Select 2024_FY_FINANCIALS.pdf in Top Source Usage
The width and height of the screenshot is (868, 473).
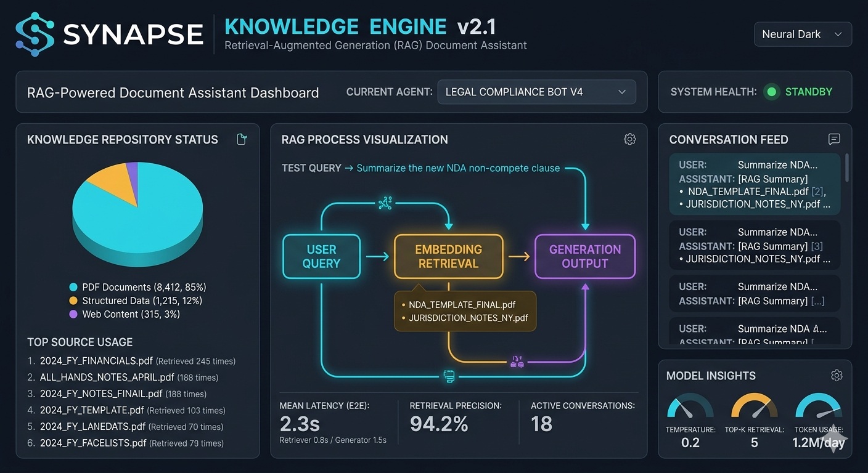[x=96, y=361]
